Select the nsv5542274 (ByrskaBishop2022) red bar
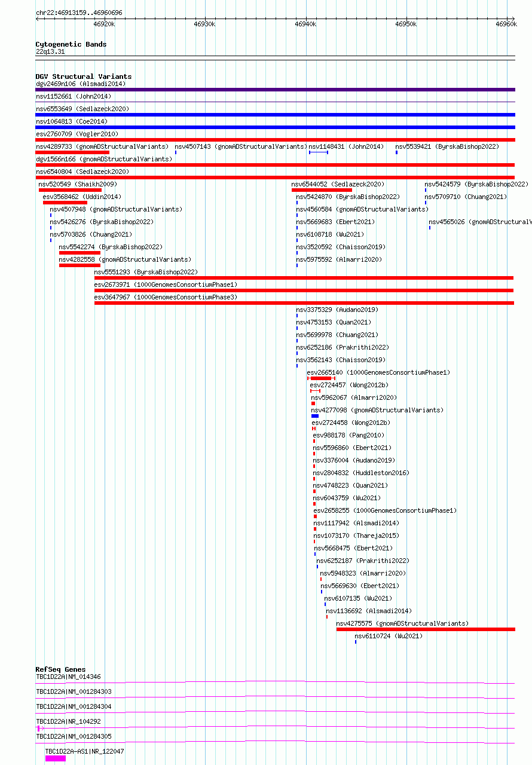532x765 pixels. pos(80,253)
